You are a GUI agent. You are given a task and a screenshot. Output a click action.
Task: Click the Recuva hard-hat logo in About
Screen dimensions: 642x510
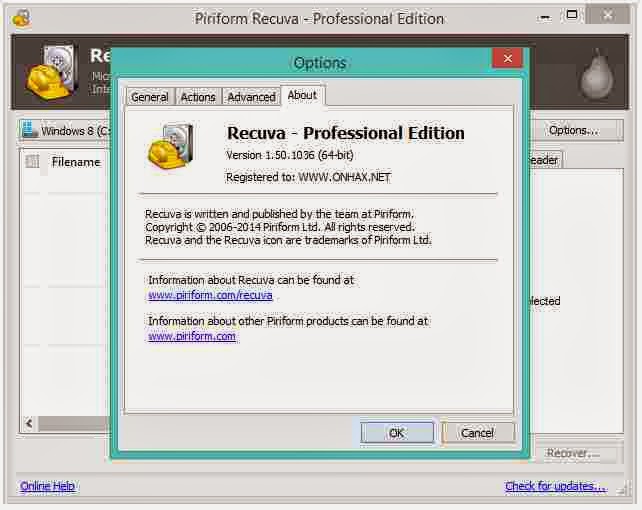pyautogui.click(x=171, y=147)
